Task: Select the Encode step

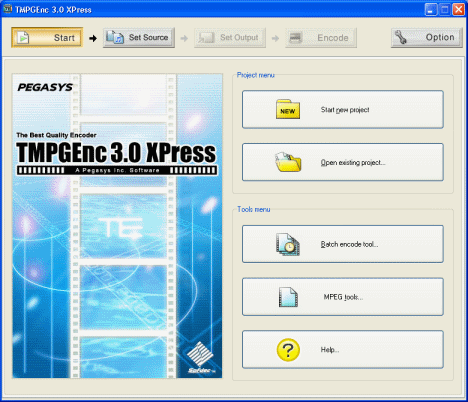Action: pyautogui.click(x=321, y=38)
